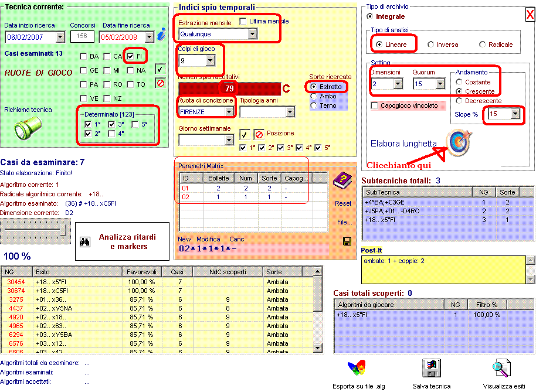Screen dimensions: 536x392
Task: Click the yellow Post-It note text area
Action: coord(443,270)
